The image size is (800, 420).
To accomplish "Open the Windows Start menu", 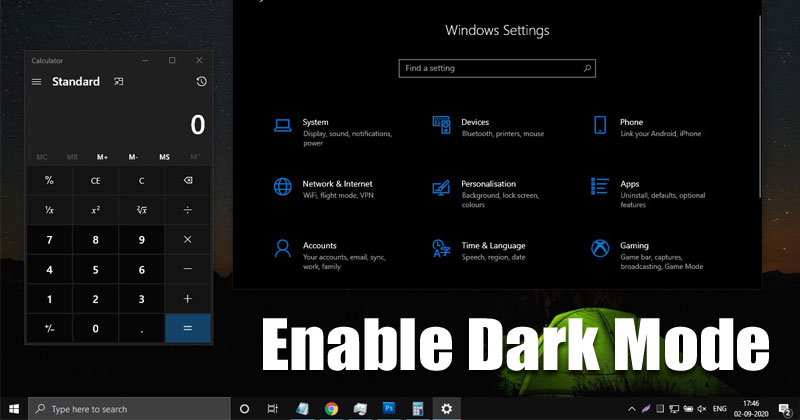I will tap(14, 409).
